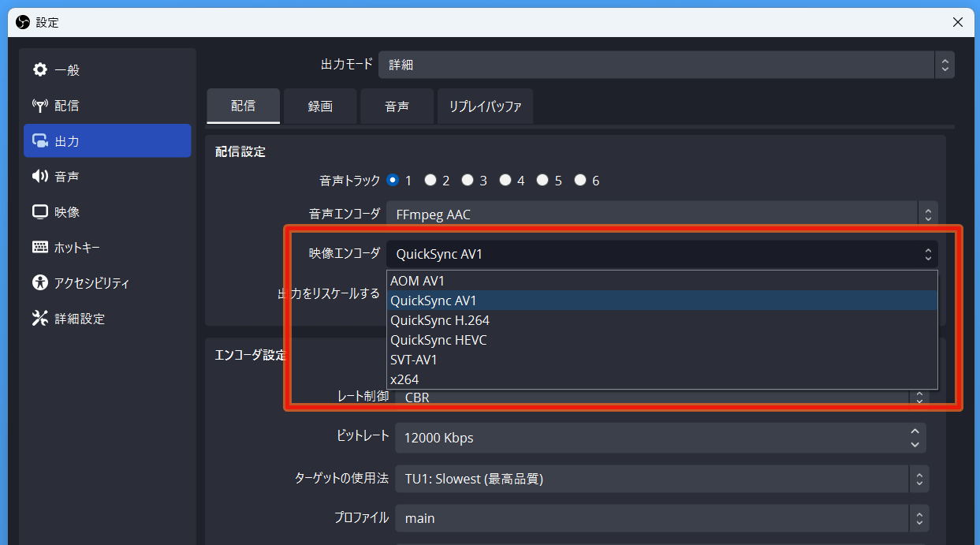Image resolution: width=980 pixels, height=545 pixels.
Task: Click the speaker icon beside 音声
Action: coord(40,177)
